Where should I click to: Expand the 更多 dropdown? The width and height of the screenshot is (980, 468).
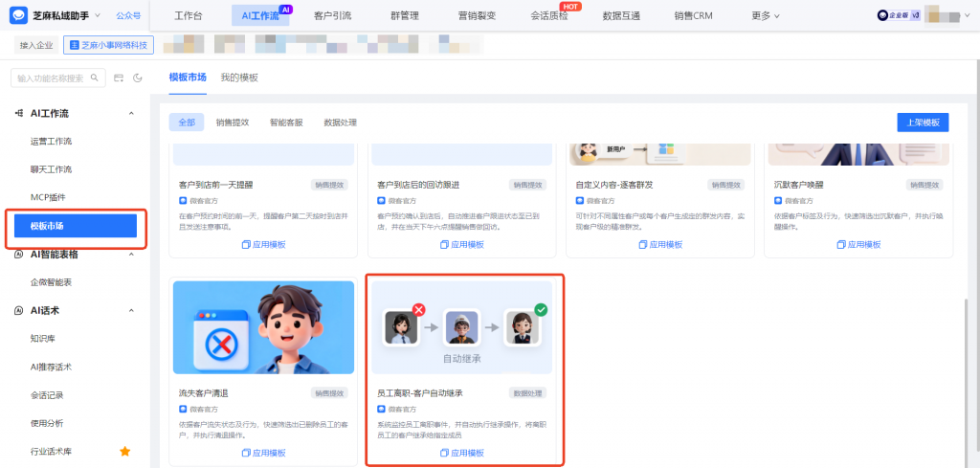pos(766,15)
